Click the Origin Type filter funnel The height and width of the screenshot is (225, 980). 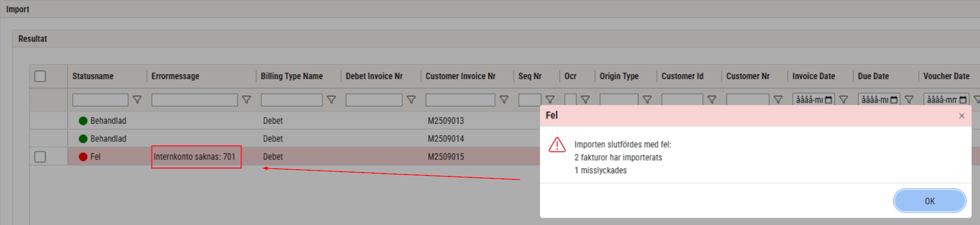pos(647,100)
